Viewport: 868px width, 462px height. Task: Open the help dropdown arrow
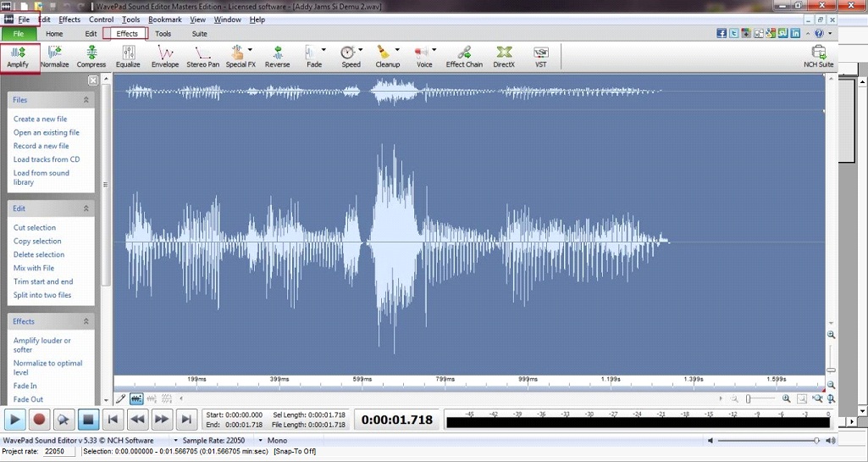(x=829, y=33)
